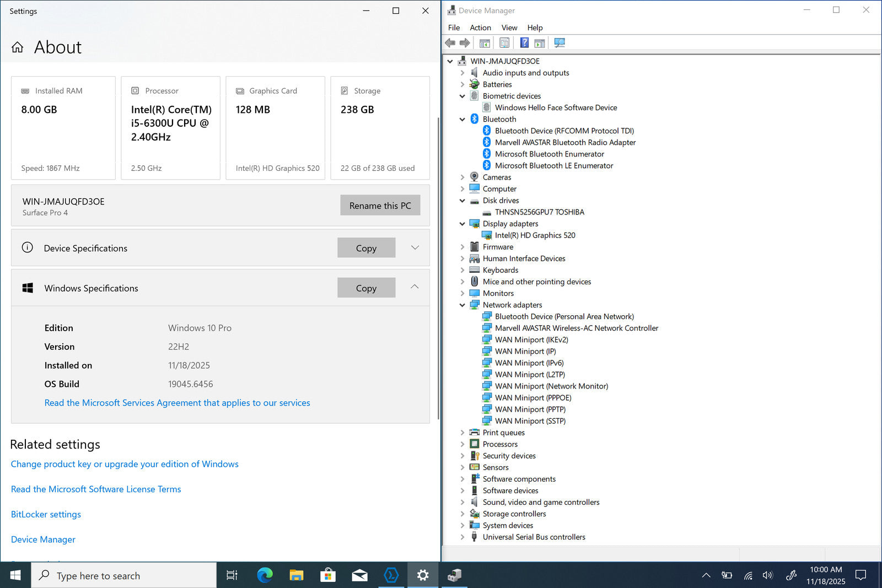Open the BitLocker settings link
This screenshot has width=882, height=588.
coord(46,514)
